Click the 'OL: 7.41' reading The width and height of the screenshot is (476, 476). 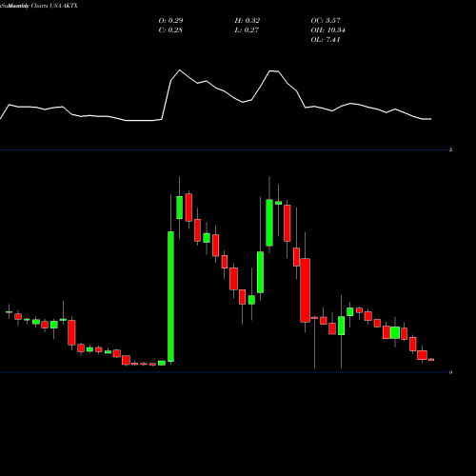pyautogui.click(x=326, y=40)
